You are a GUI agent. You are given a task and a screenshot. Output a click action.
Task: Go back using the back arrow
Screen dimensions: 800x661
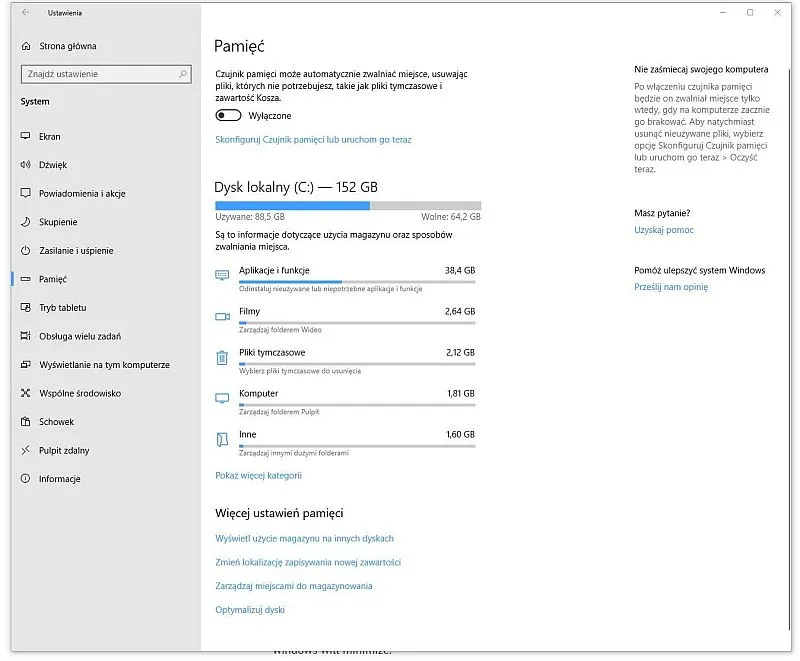(25, 13)
